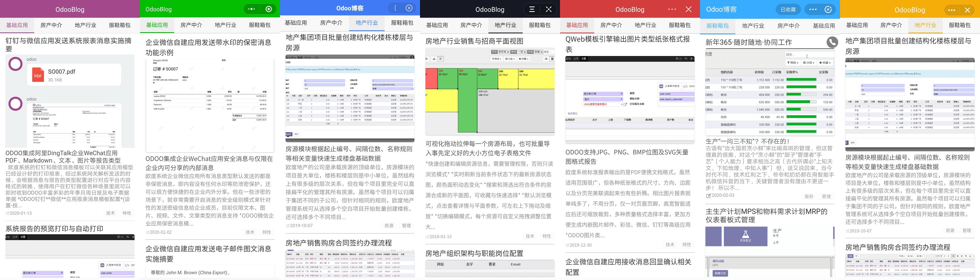The height and width of the screenshot is (280, 980).
Task: Select 房产中介 tab in purple panel
Action: pyautogui.click(x=51, y=25)
